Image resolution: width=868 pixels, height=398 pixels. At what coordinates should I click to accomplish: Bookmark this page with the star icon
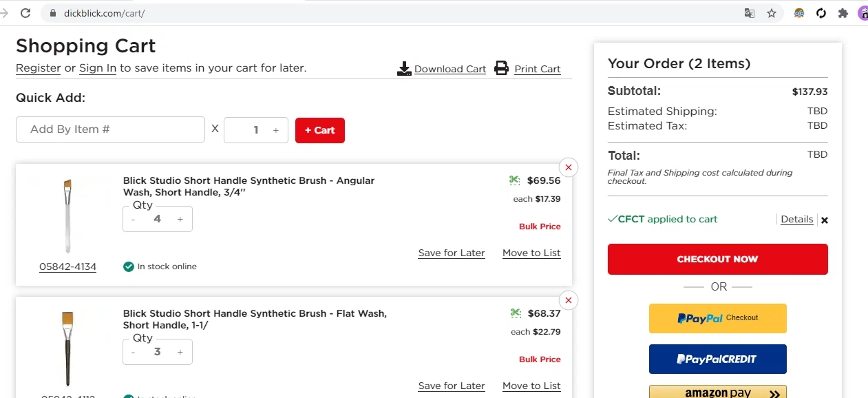772,13
